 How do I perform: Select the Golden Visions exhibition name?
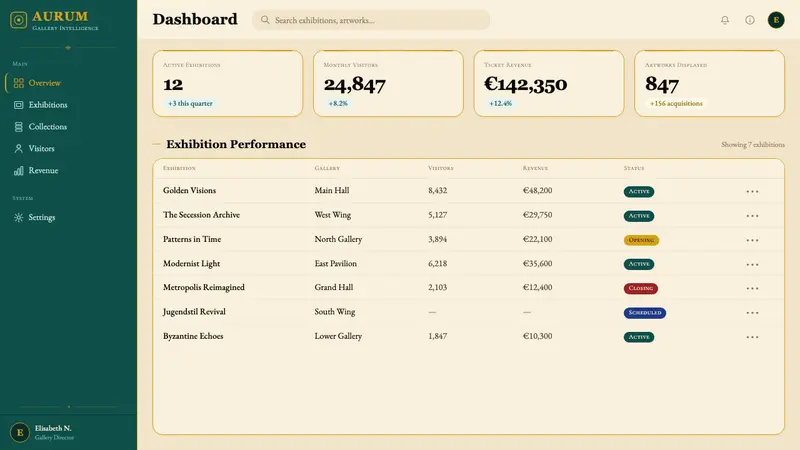[x=189, y=190]
